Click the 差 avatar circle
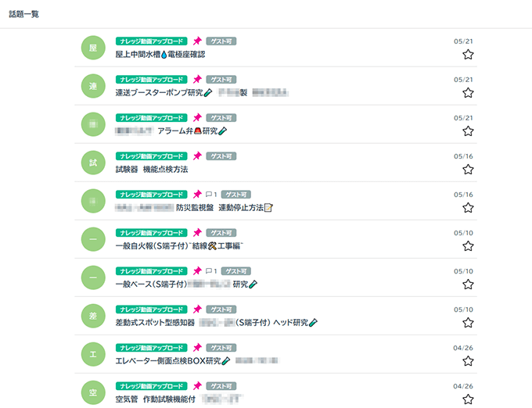Viewport: 532px width, 408px height. [x=93, y=316]
